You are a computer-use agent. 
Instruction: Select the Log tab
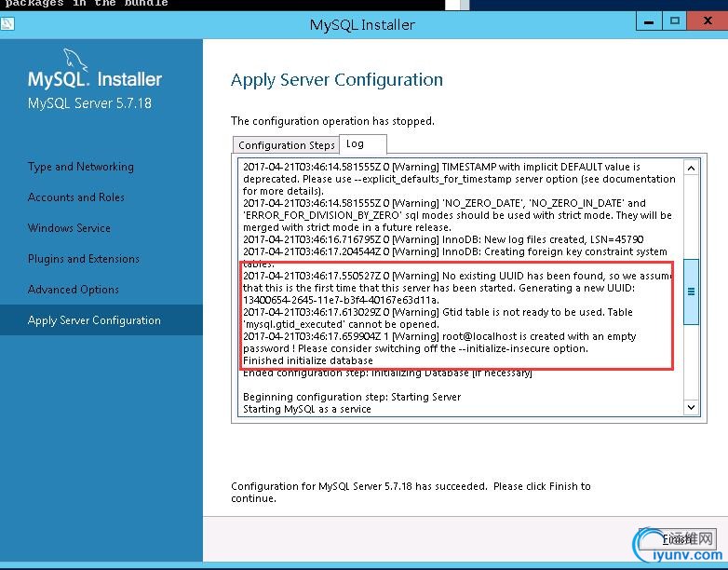click(x=363, y=143)
